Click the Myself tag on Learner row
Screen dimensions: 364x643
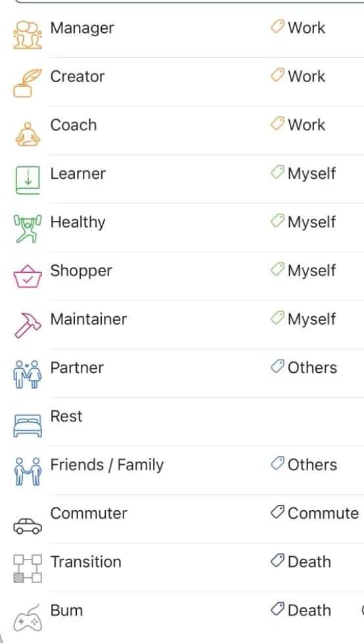304,174
